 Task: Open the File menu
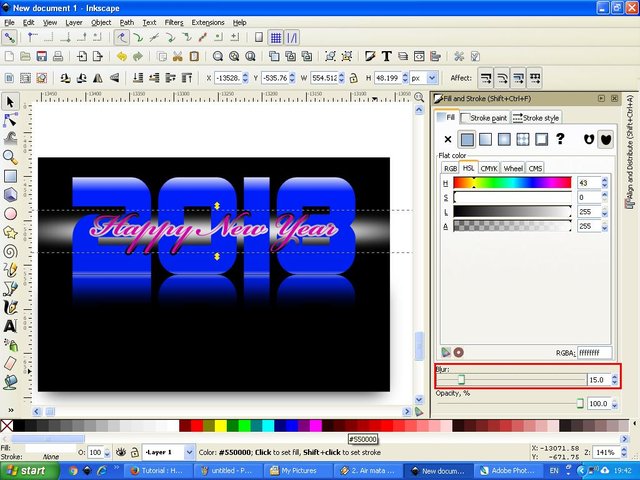9,22
